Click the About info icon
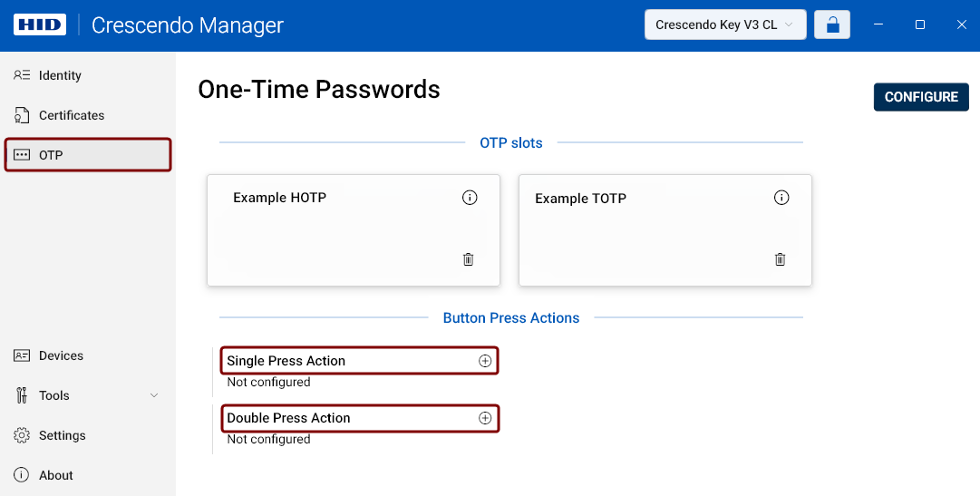 [22, 475]
